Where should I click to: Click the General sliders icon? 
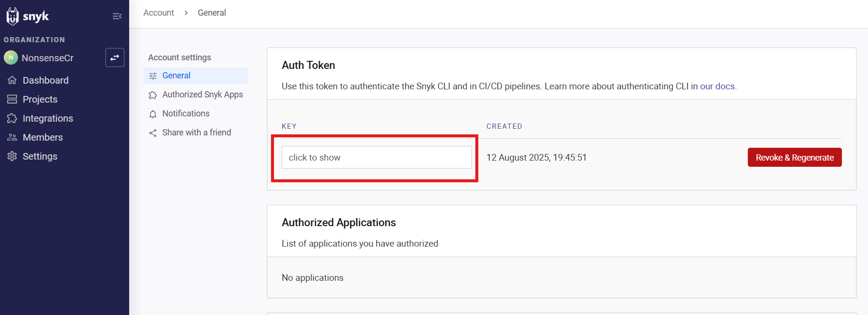pyautogui.click(x=153, y=76)
